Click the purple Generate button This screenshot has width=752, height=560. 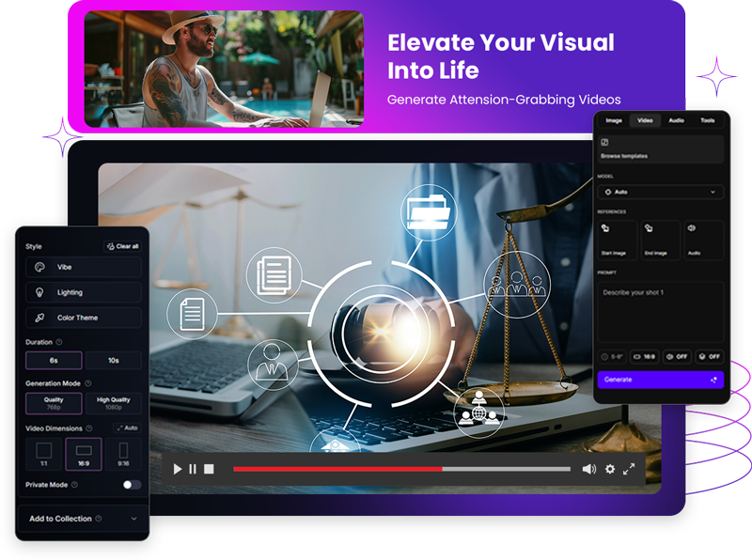(660, 380)
